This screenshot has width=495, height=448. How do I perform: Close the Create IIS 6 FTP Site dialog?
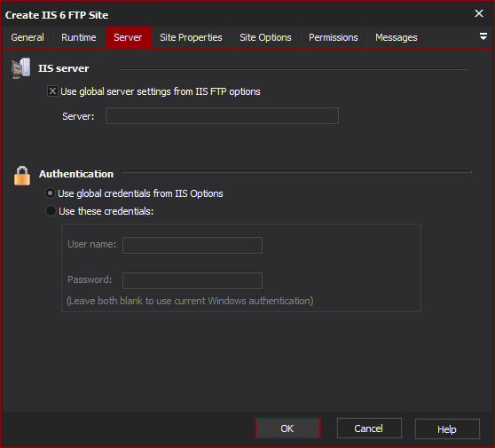tap(479, 13)
